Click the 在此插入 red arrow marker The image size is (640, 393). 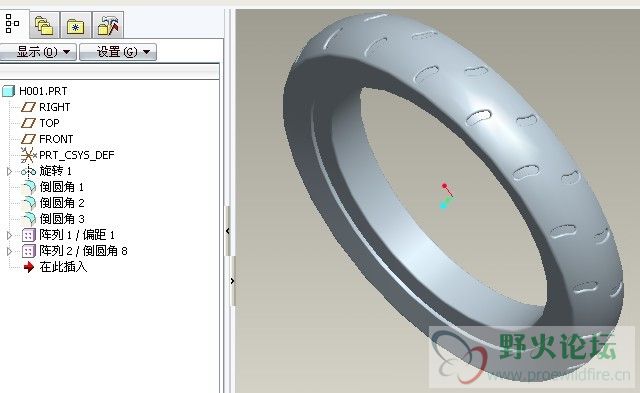pyautogui.click(x=29, y=267)
